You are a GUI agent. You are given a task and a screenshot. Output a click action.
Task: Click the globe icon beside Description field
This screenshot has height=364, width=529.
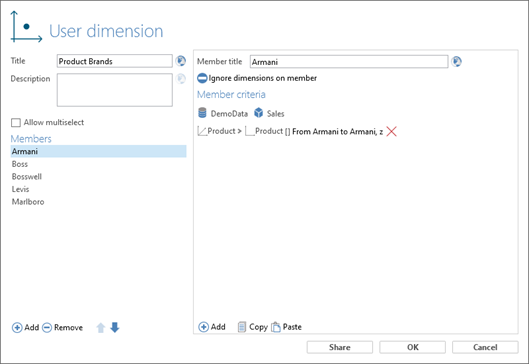(x=181, y=79)
